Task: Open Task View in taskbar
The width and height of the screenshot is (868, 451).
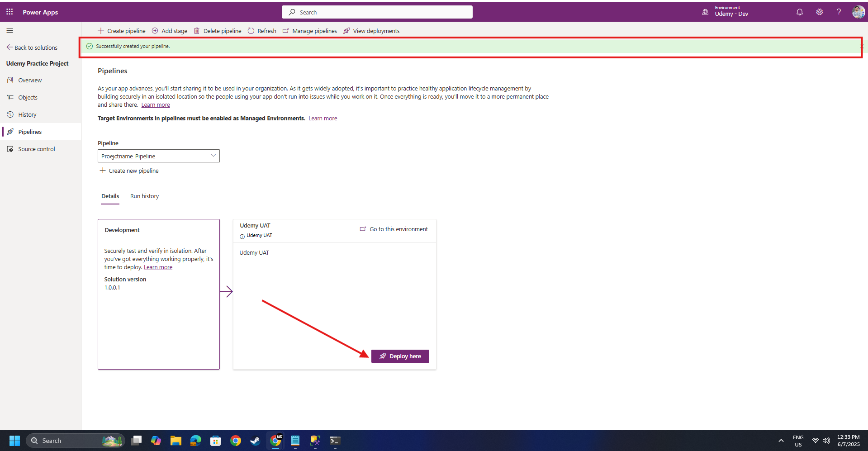Action: (x=136, y=441)
